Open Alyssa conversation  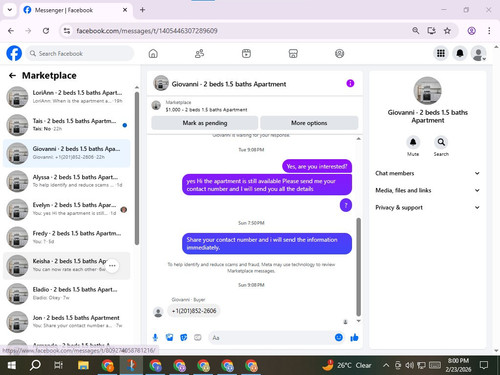pos(67,181)
